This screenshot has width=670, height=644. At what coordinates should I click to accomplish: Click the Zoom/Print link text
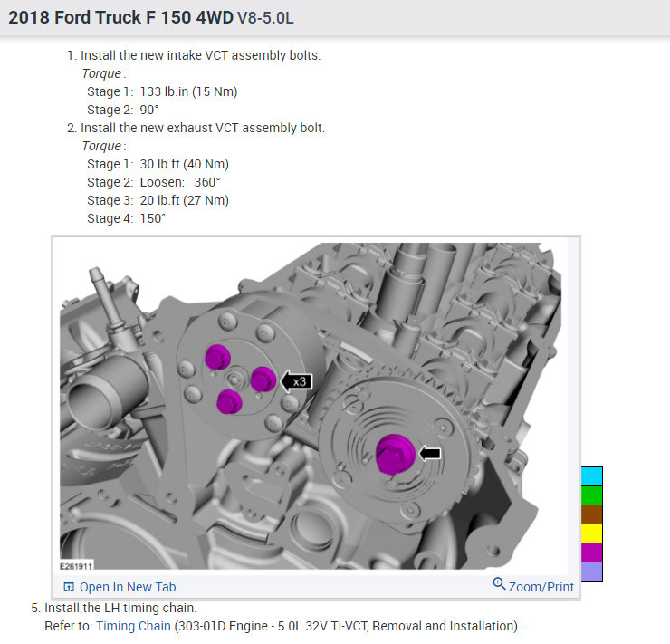coord(541,587)
